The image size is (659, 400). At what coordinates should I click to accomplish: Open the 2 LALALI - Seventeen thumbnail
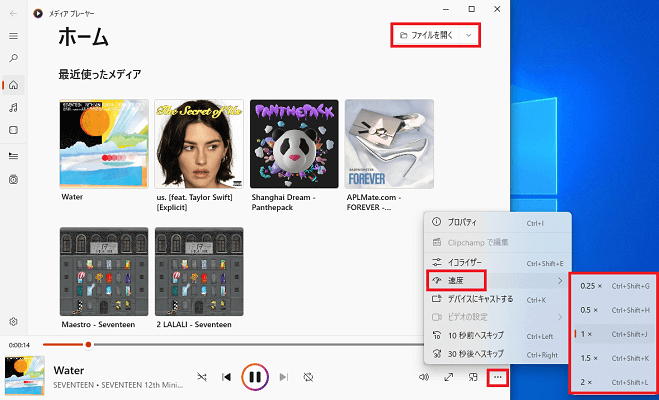199,271
